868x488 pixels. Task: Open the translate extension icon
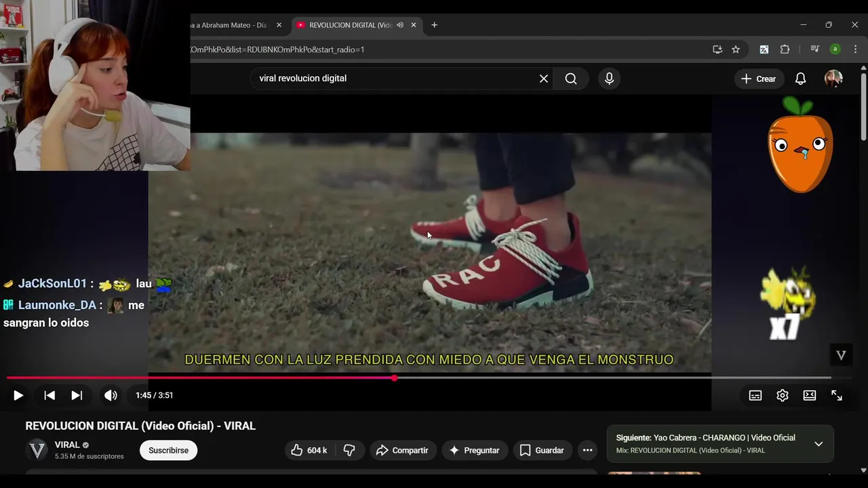(764, 49)
